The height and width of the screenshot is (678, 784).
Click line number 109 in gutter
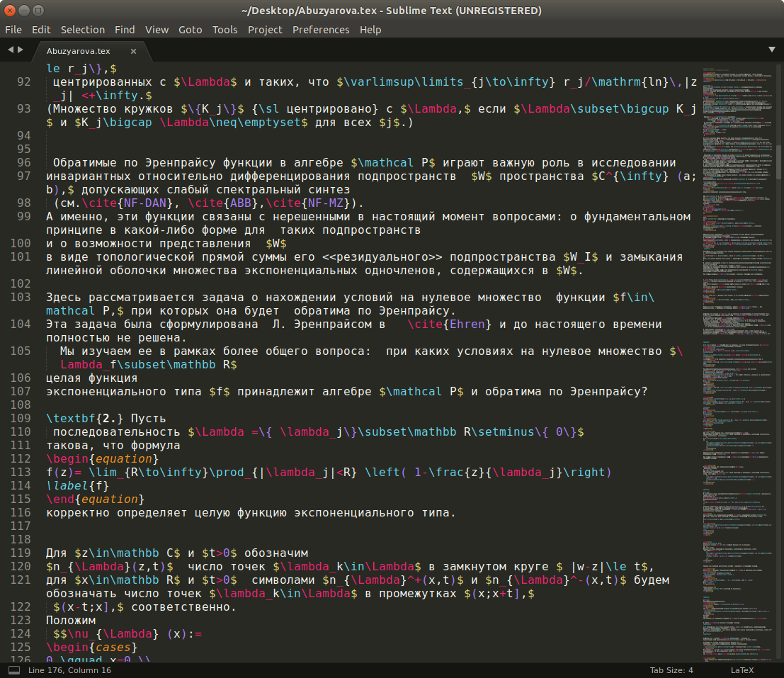coord(21,418)
